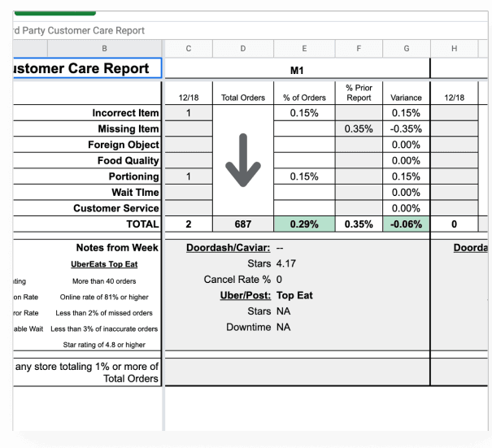Click the UberEats Top Eat heading

(104, 264)
